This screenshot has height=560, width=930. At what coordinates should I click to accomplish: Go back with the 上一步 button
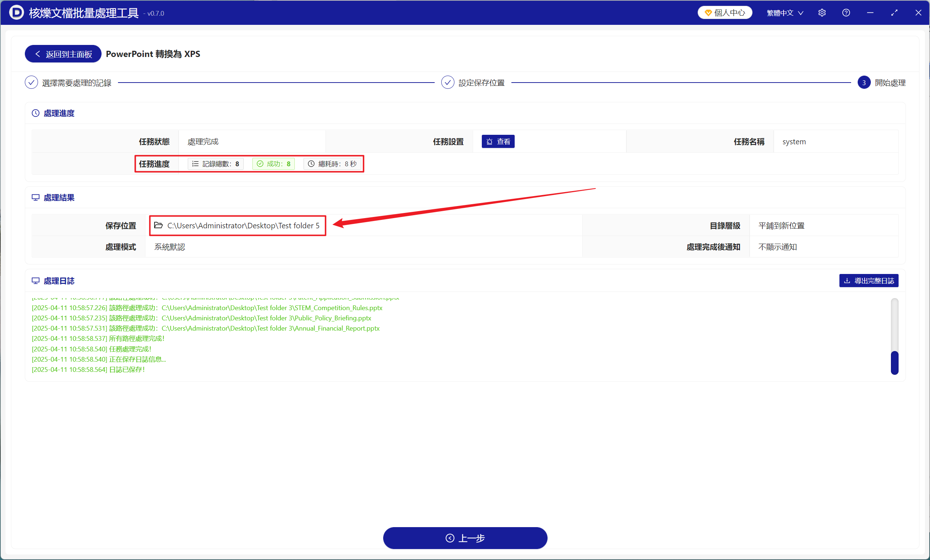(465, 538)
